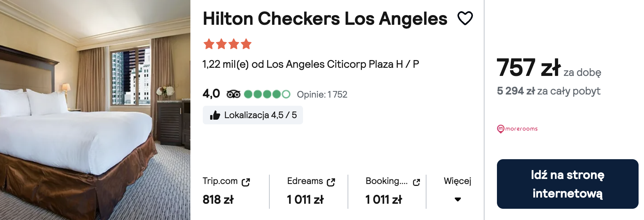The width and height of the screenshot is (644, 220).
Task: Open the Trip.com external link icon
Action: click(246, 182)
